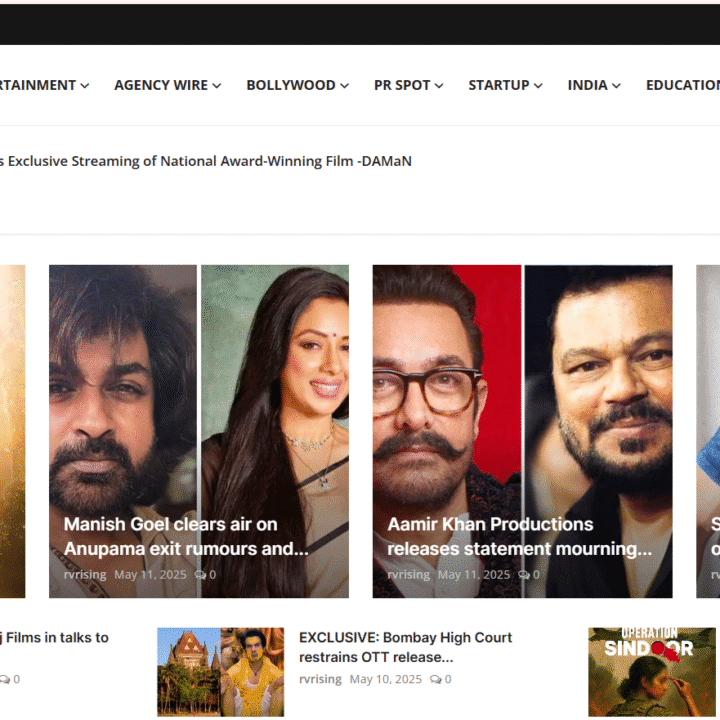Expand the Agency Wire chevron arrow
This screenshot has height=720, width=720.
pyautogui.click(x=216, y=86)
